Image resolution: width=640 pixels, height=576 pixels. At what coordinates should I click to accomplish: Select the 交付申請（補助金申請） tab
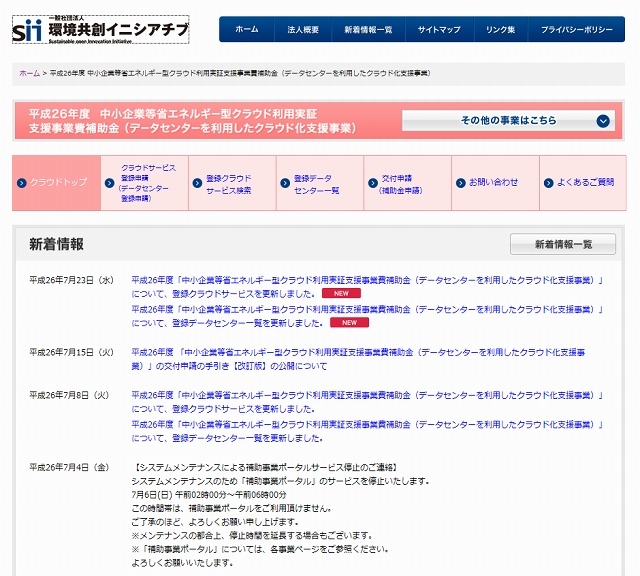coord(408,183)
